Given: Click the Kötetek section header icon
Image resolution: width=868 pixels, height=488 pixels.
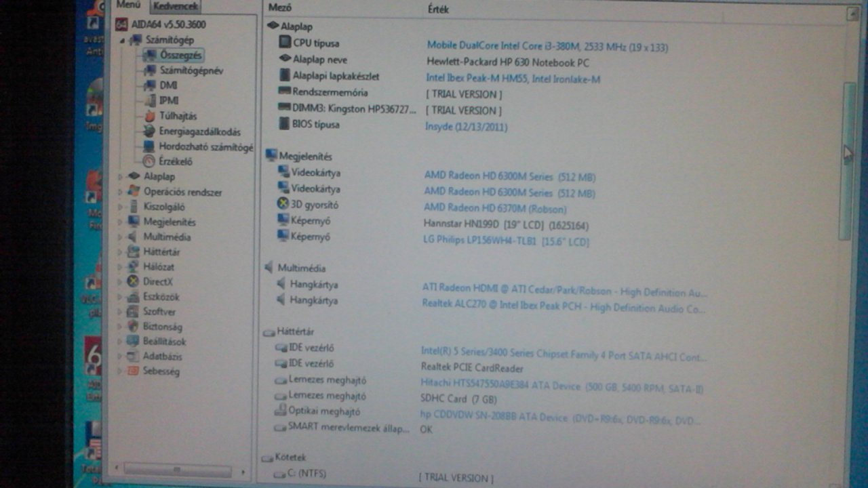Looking at the screenshot, I should point(267,458).
